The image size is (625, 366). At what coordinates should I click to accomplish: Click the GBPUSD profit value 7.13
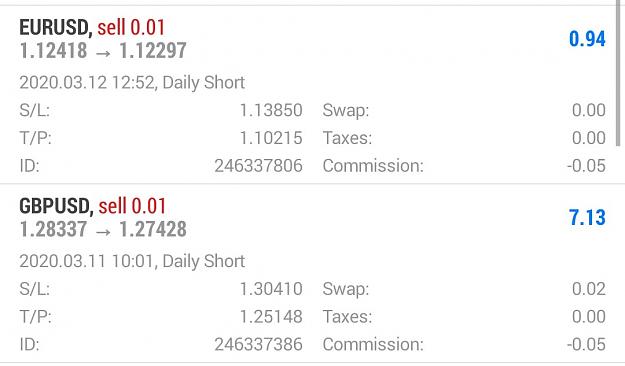click(587, 218)
